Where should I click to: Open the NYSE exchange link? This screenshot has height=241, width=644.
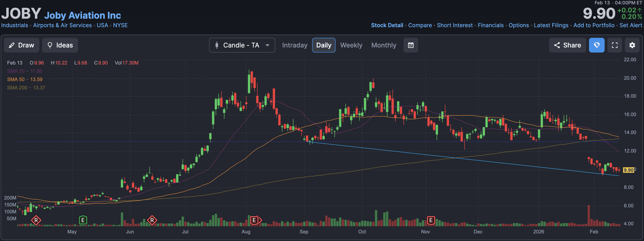tap(120, 25)
